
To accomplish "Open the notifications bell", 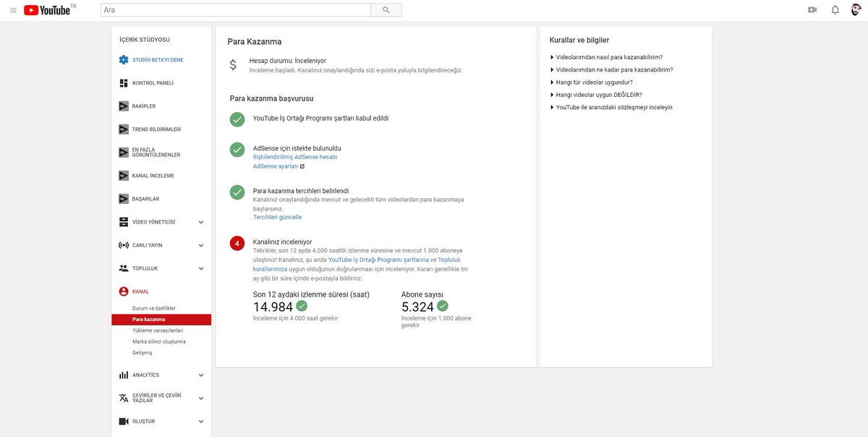I will 835,10.
